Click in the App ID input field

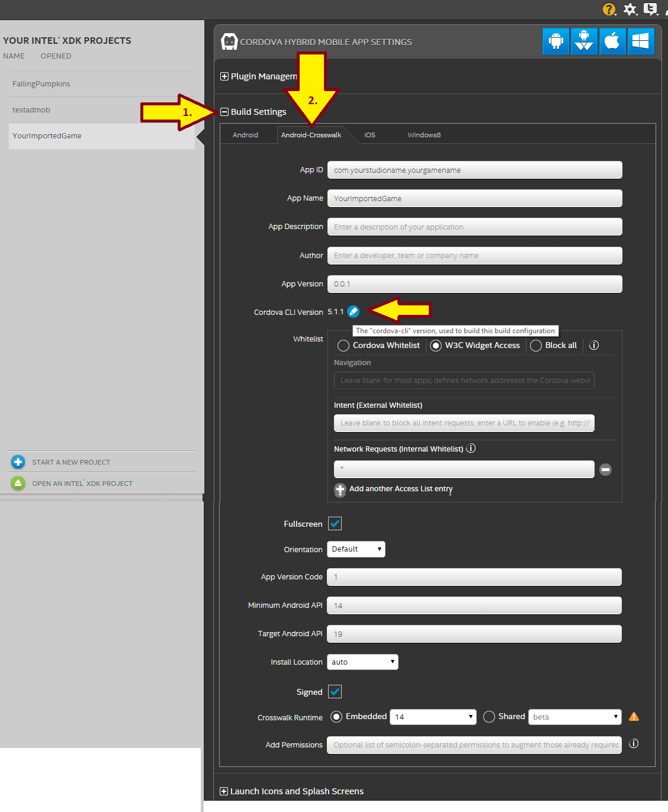click(474, 170)
